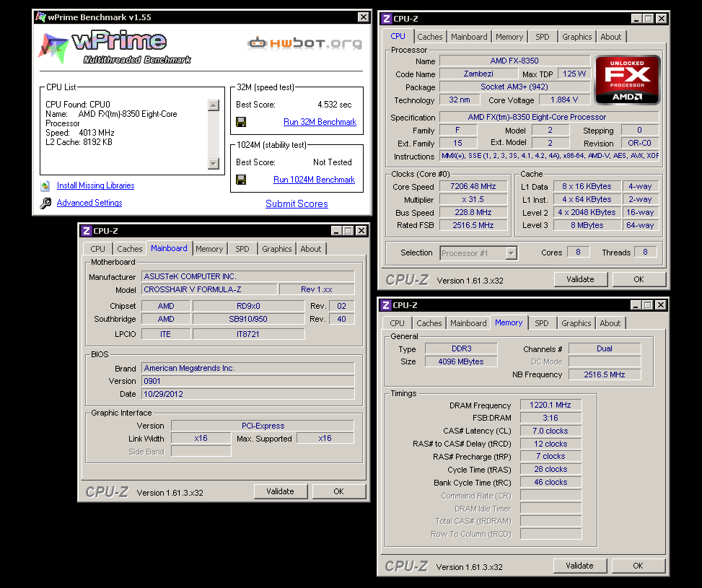This screenshot has height=588, width=702.
Task: Select SPD tab in the CPU-Z Memory window
Action: point(542,323)
